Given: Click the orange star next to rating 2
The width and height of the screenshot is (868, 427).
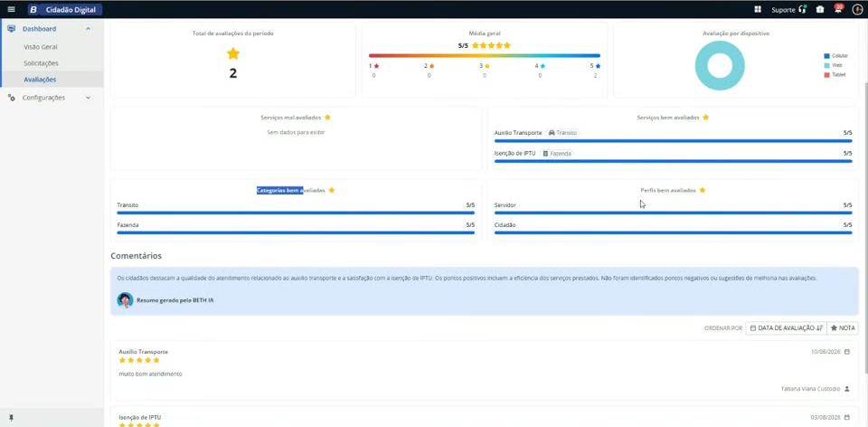Looking at the screenshot, I should coord(432,66).
